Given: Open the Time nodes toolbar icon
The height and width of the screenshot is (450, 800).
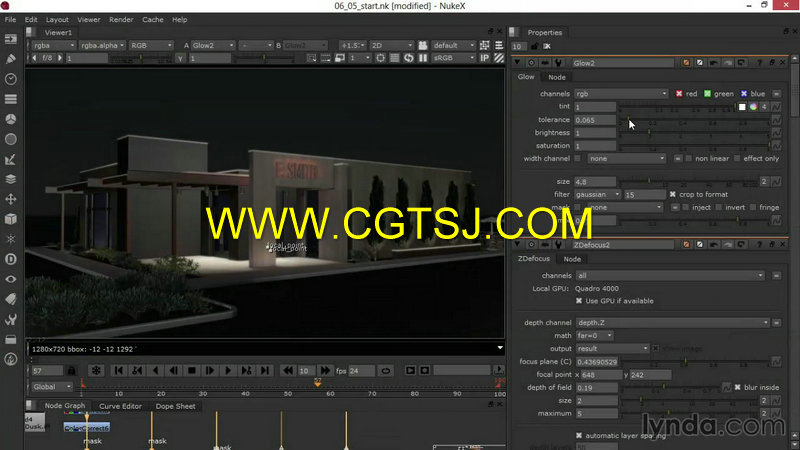Looking at the screenshot, I should click(x=11, y=79).
